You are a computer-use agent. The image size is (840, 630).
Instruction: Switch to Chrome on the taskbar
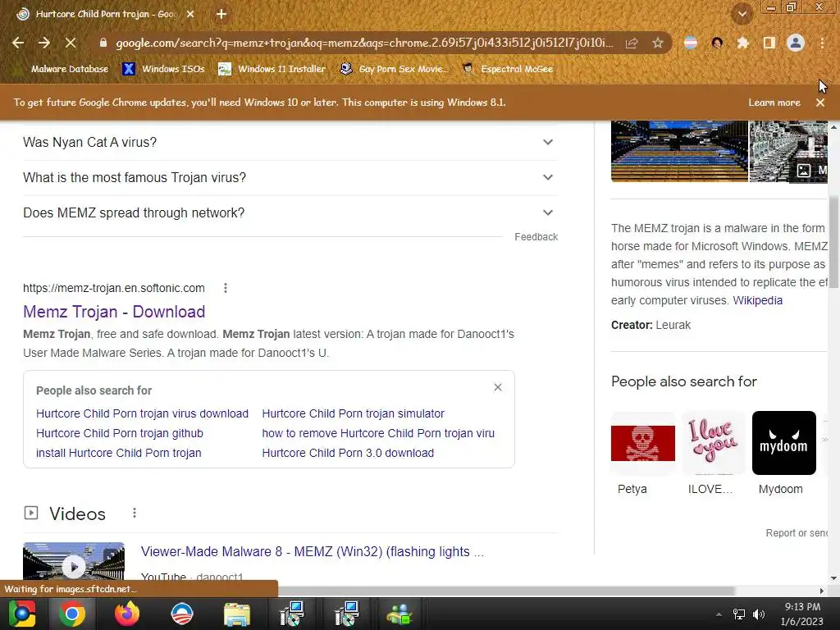tap(72, 614)
